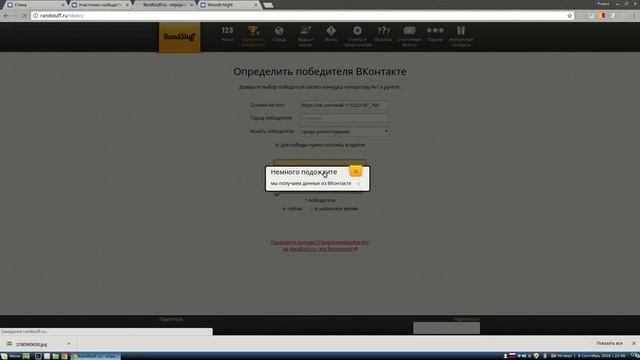
Task: Select the 'в указанное время' radio option
Action: (x=311, y=209)
